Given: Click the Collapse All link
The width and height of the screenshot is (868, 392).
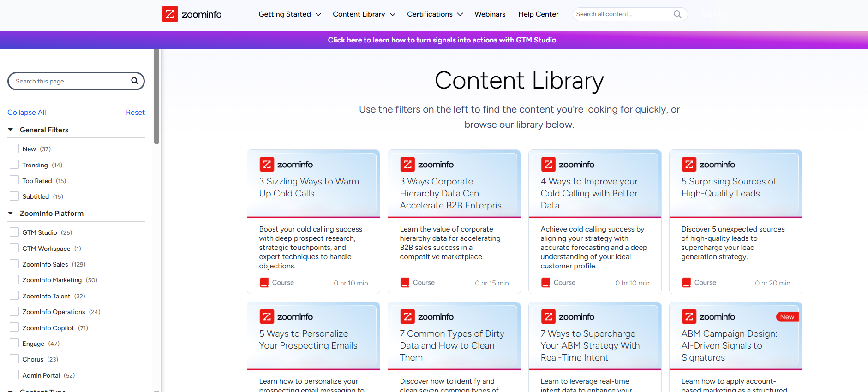Looking at the screenshot, I should 27,113.
